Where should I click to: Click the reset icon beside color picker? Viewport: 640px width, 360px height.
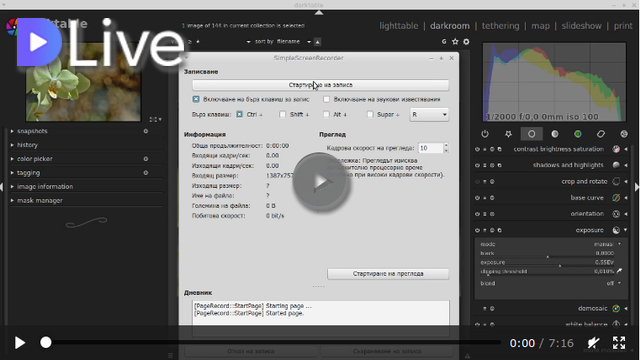(x=146, y=159)
